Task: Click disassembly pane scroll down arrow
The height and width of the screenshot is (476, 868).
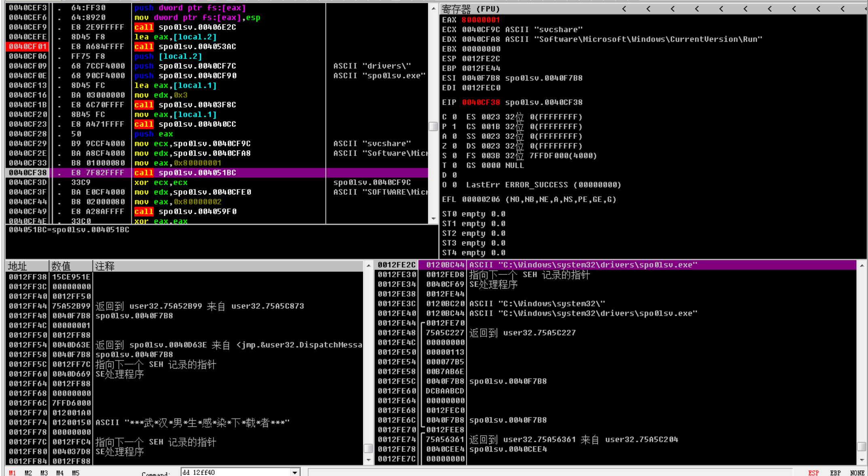Action: coord(433,219)
